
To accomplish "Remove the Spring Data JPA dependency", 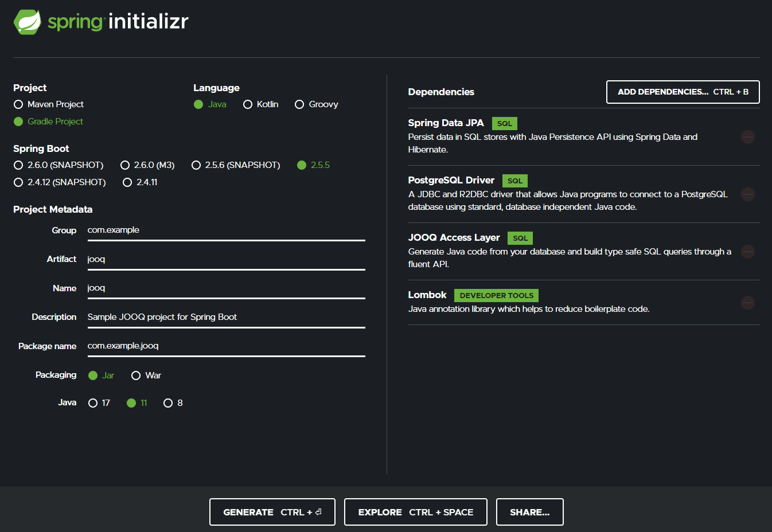I will 747,137.
